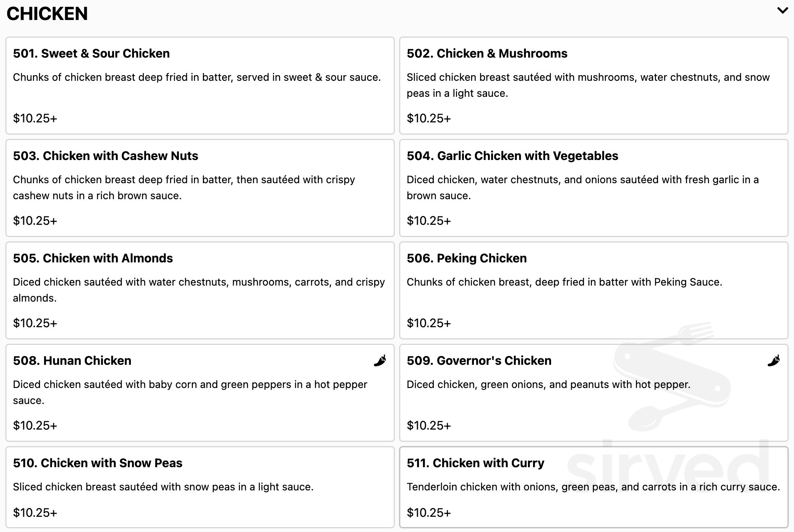This screenshot has width=794, height=532.
Task: Choose the 511. Chicken with Curry item
Action: click(x=593, y=487)
